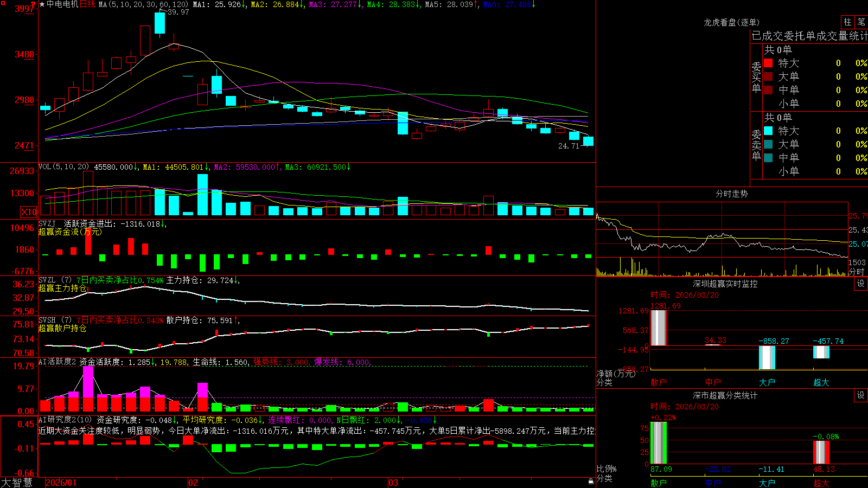This screenshot has height=488, width=868.
Task: Click the MA5: 28.039 value
Action: (x=452, y=4)
